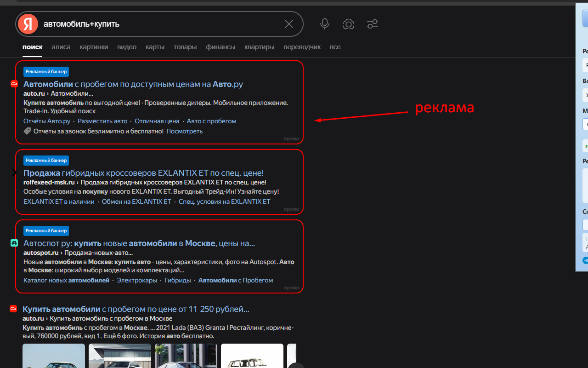Click 'Разместить авто' sitelink
The width and height of the screenshot is (588, 368).
click(102, 121)
